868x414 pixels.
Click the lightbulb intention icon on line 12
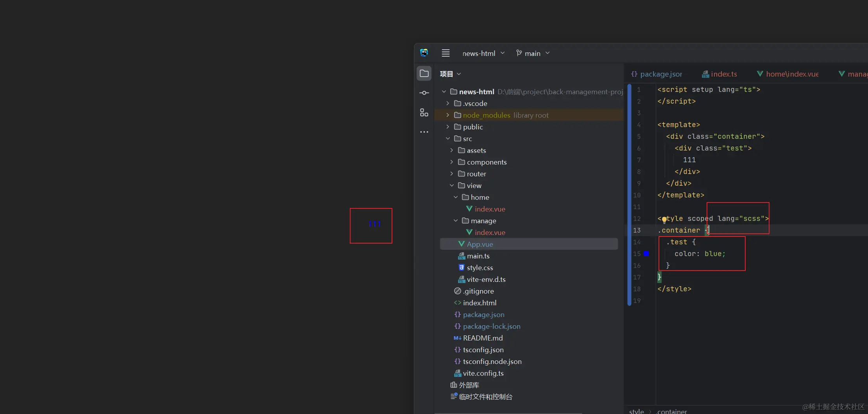pyautogui.click(x=664, y=219)
